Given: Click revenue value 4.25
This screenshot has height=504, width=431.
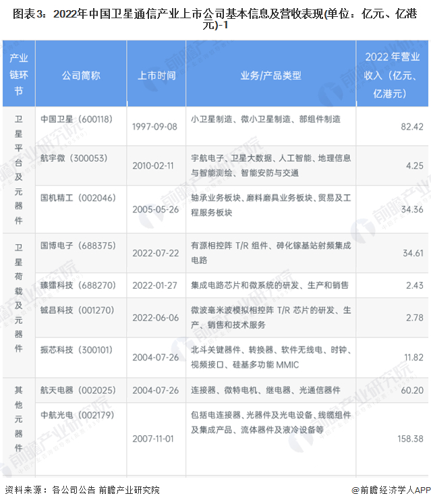Looking at the screenshot, I should pyautogui.click(x=415, y=166).
